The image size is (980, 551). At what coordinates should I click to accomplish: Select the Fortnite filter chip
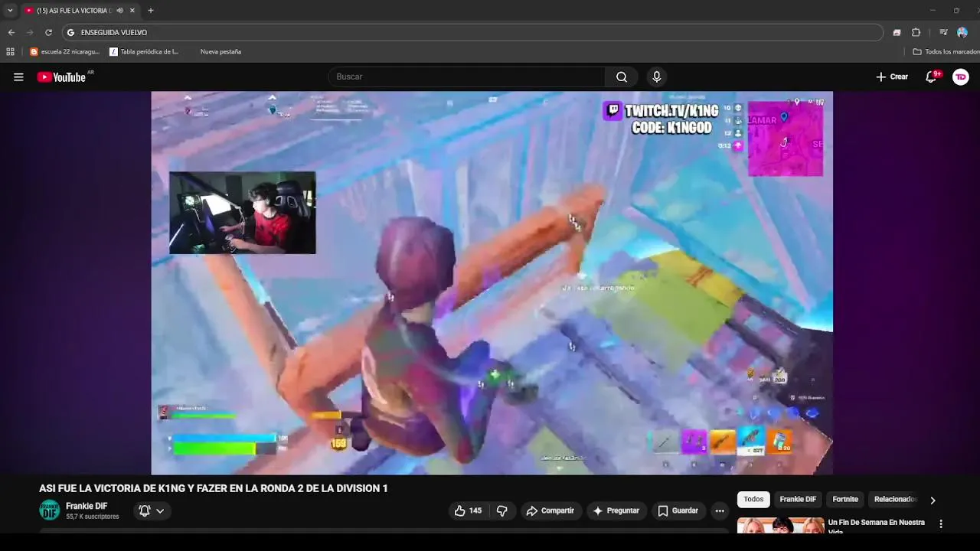click(x=845, y=500)
